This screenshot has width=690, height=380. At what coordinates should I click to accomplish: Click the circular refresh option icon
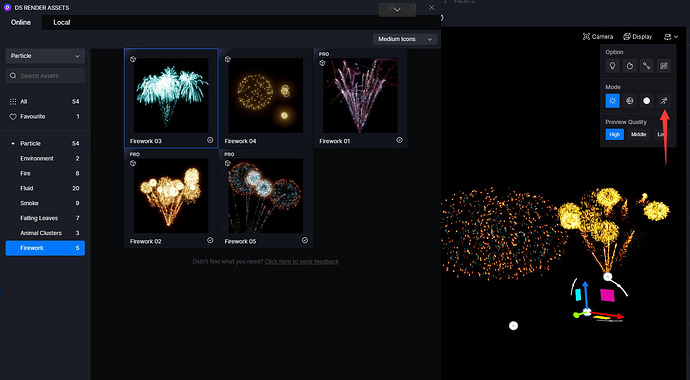point(629,66)
